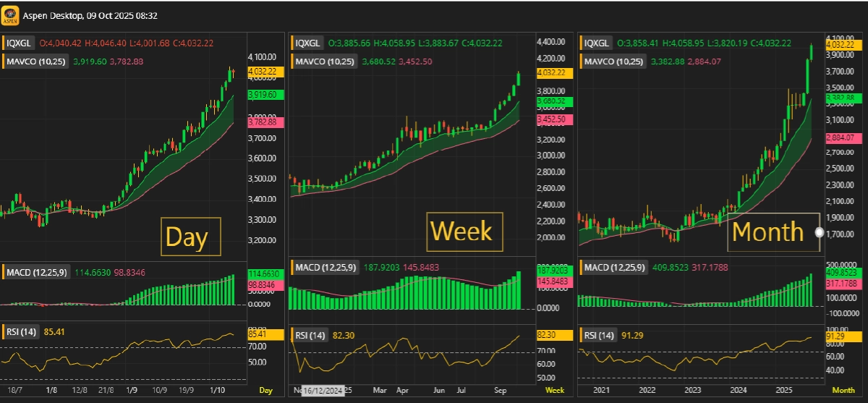Click the white circle handle beside the Month annotation
868x403 pixels.
point(819,232)
